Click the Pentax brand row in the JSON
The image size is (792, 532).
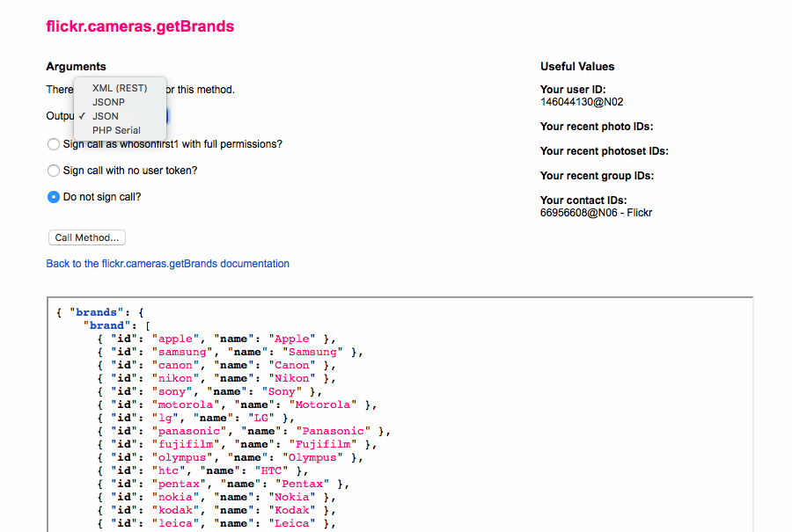click(224, 484)
